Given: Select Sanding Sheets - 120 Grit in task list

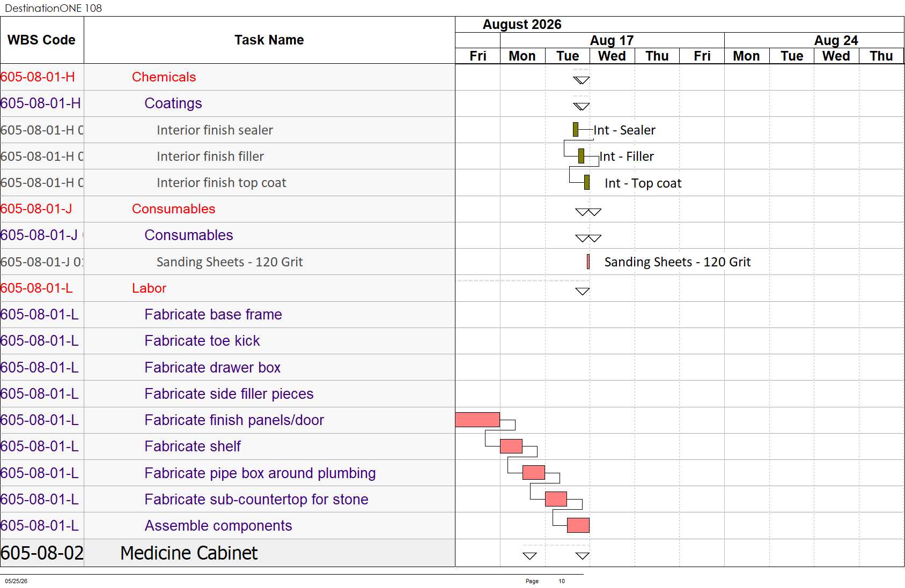Looking at the screenshot, I should point(230,262).
